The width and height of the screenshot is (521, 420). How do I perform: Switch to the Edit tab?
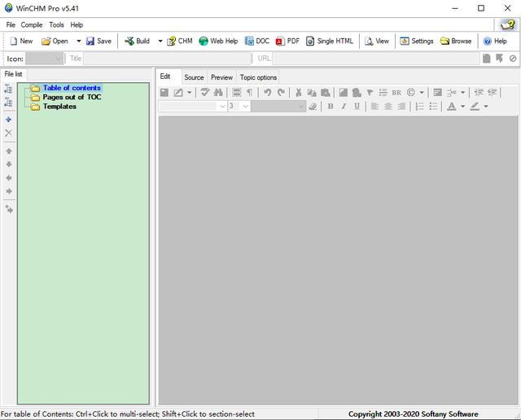(x=165, y=77)
